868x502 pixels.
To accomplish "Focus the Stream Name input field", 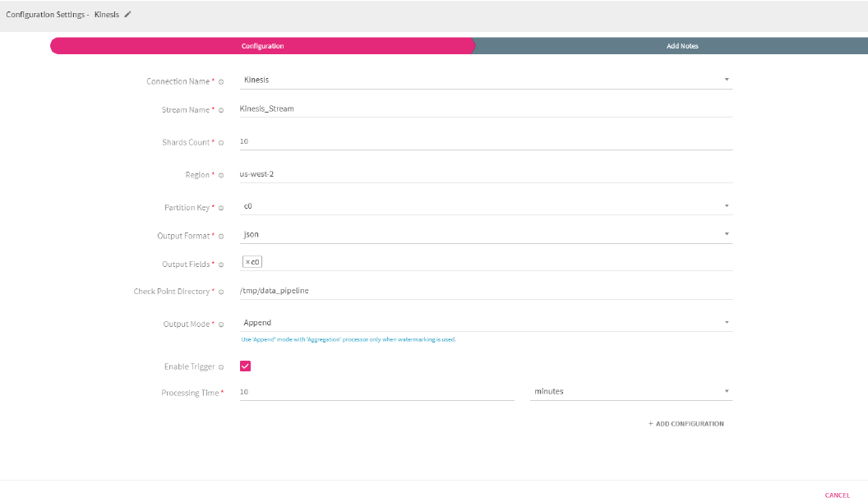I will pos(486,109).
